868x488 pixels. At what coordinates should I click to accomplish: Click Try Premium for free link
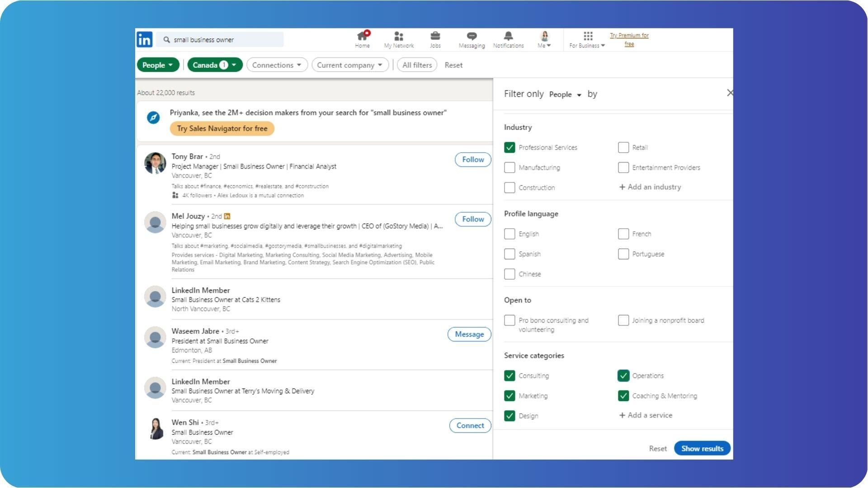[x=629, y=40]
